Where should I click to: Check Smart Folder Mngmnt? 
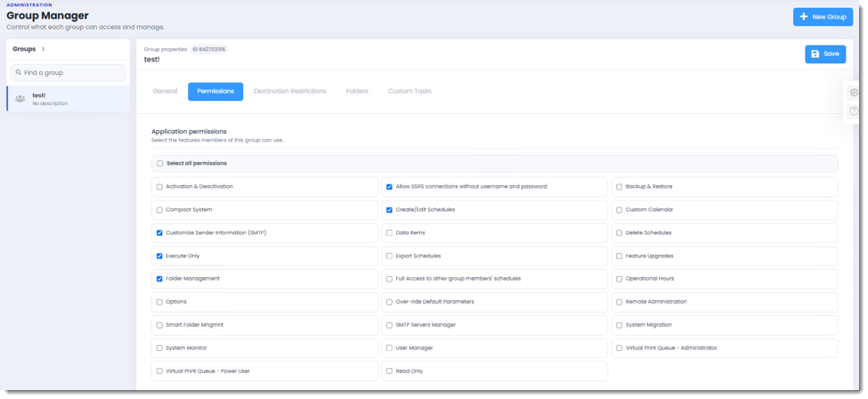(x=159, y=325)
